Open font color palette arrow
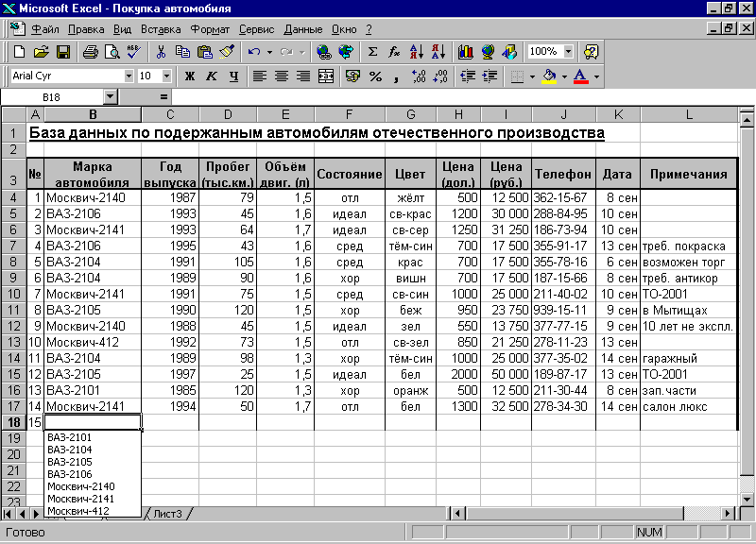 596,76
